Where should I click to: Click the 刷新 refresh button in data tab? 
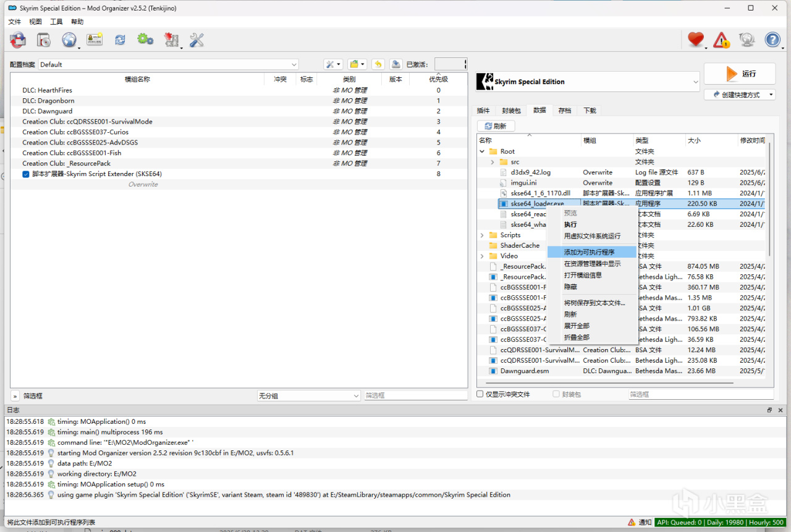(x=496, y=126)
